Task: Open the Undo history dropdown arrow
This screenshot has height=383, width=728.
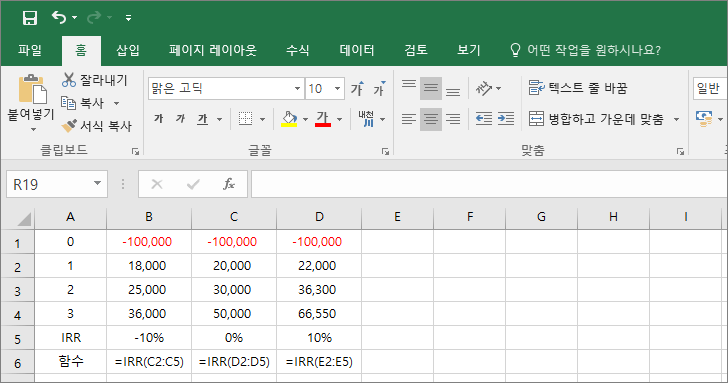Action: point(74,18)
